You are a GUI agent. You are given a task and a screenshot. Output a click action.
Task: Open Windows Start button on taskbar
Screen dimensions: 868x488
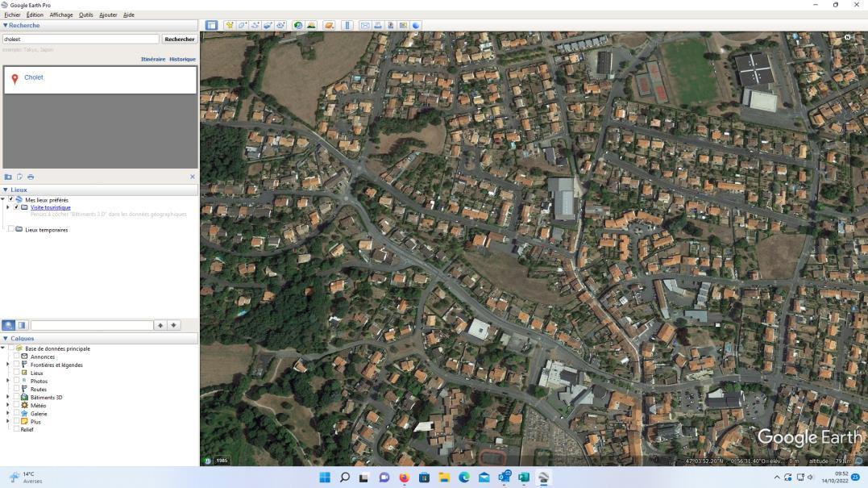coord(325,478)
